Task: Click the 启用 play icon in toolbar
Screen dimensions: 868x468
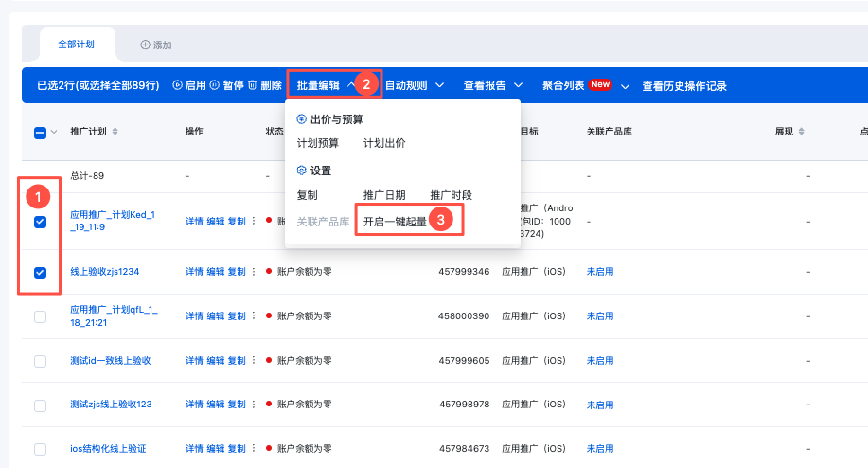Action: pyautogui.click(x=178, y=86)
